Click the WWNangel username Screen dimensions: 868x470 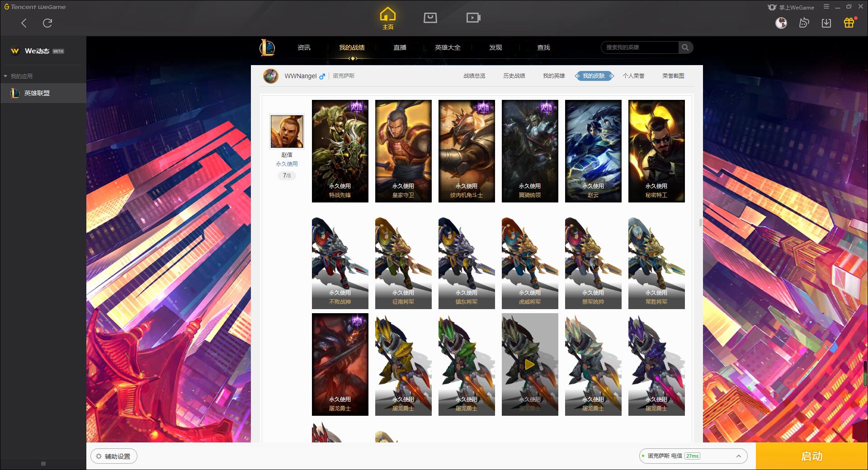pos(300,76)
